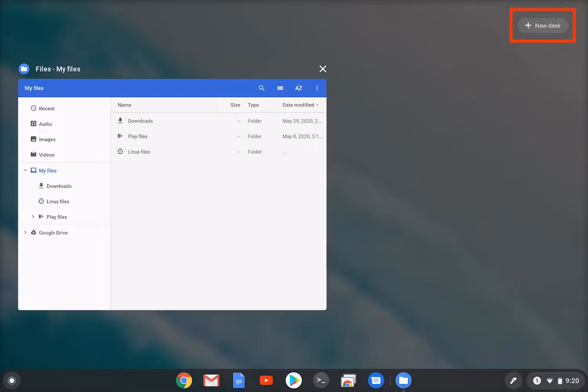Create a new desk
The height and width of the screenshot is (392, 588).
tap(543, 25)
